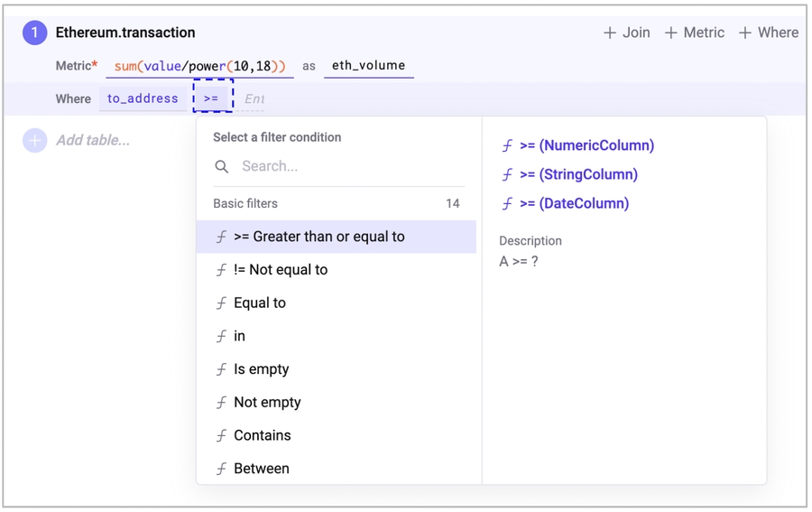Choose the 'Not empty' filter option
812x512 pixels.
(267, 403)
